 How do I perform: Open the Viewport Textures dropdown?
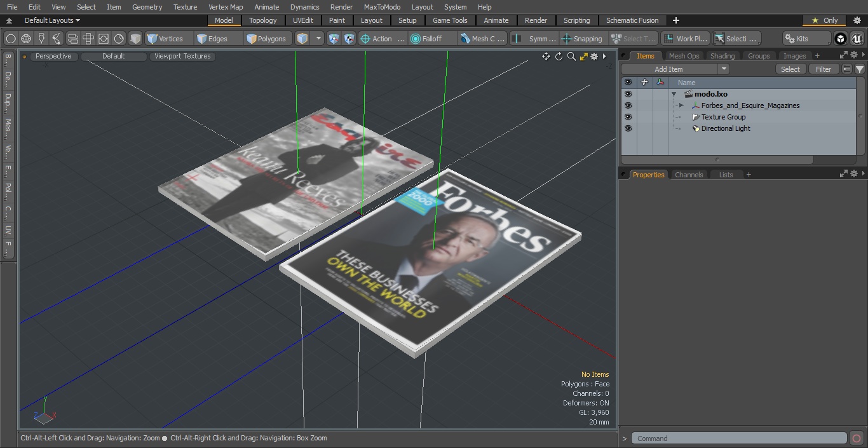(182, 57)
